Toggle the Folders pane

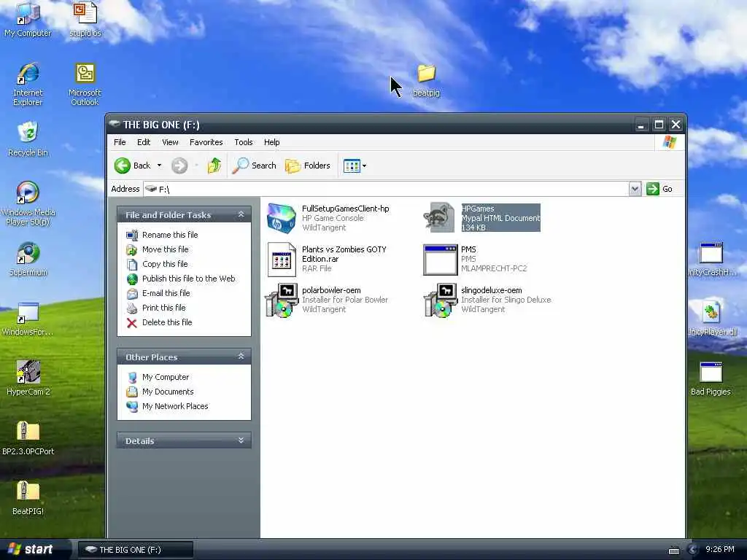[308, 166]
